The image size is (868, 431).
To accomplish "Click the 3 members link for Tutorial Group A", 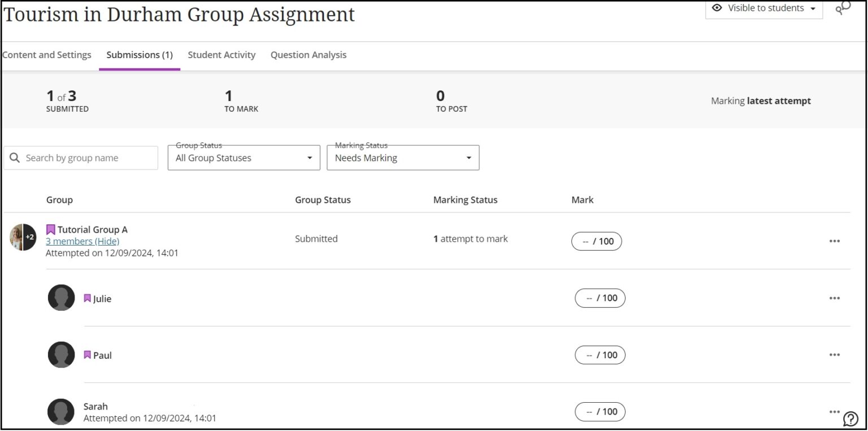I will [x=68, y=241].
